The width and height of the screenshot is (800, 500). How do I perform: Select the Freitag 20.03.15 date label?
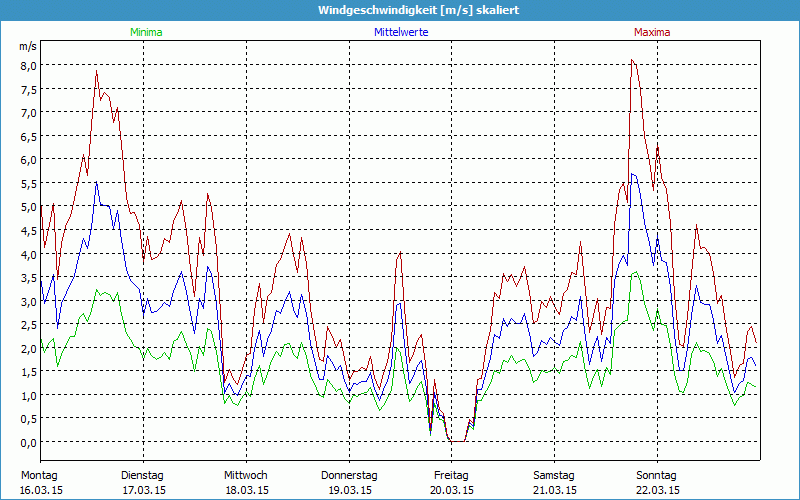click(452, 482)
